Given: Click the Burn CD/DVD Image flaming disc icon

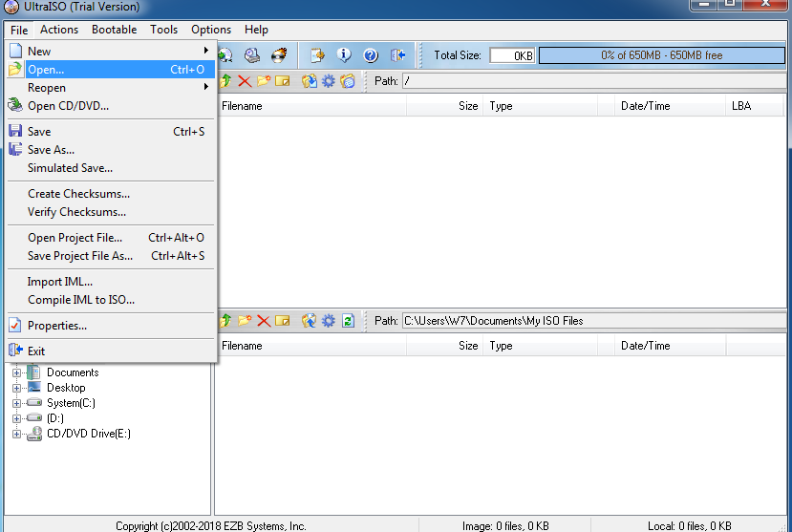Looking at the screenshot, I should click(x=279, y=55).
